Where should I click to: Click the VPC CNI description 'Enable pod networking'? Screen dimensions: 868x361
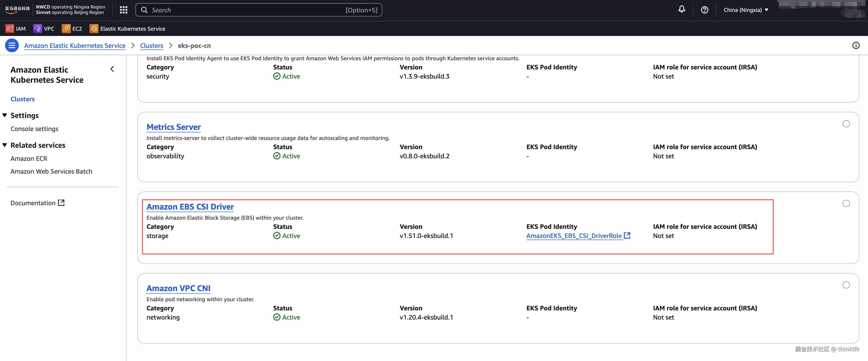tap(200, 299)
